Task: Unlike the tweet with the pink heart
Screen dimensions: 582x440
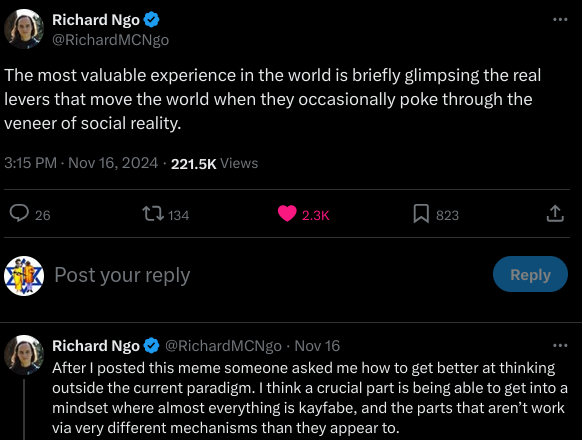Action: tap(287, 214)
